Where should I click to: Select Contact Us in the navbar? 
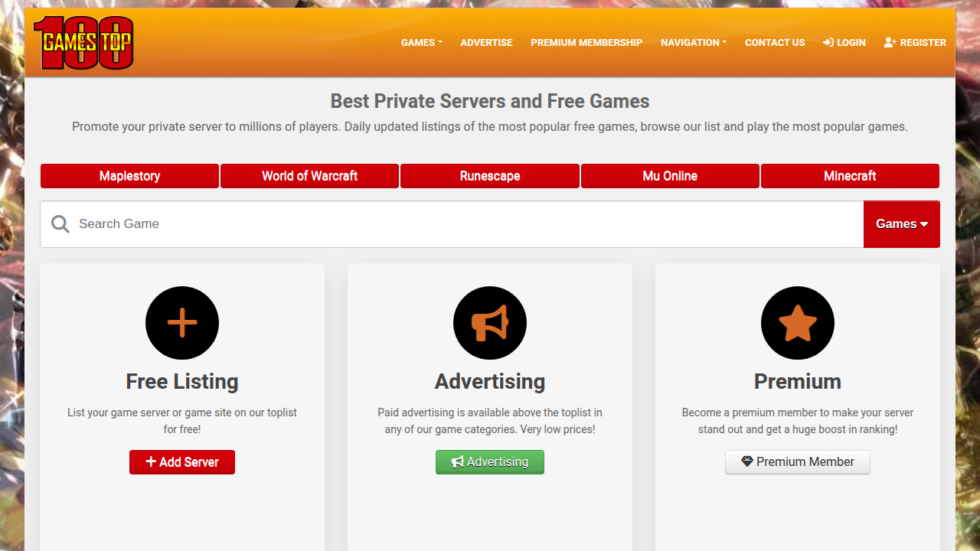click(x=775, y=43)
